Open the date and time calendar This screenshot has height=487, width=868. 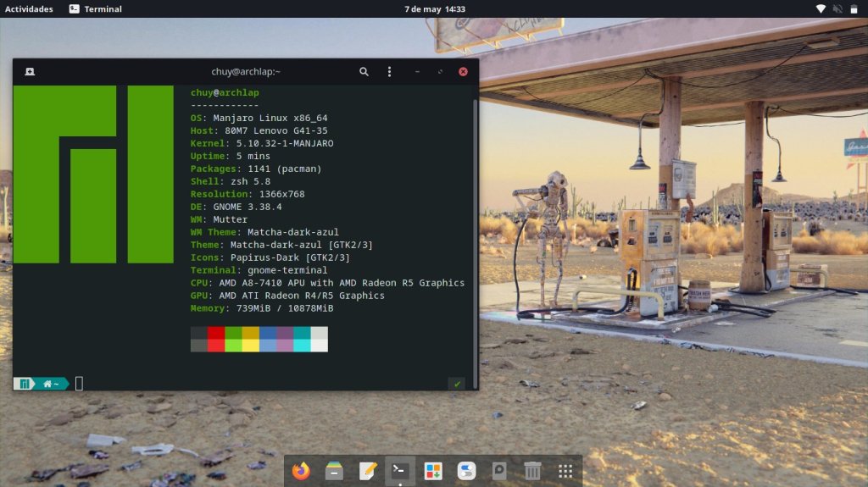pyautogui.click(x=434, y=9)
